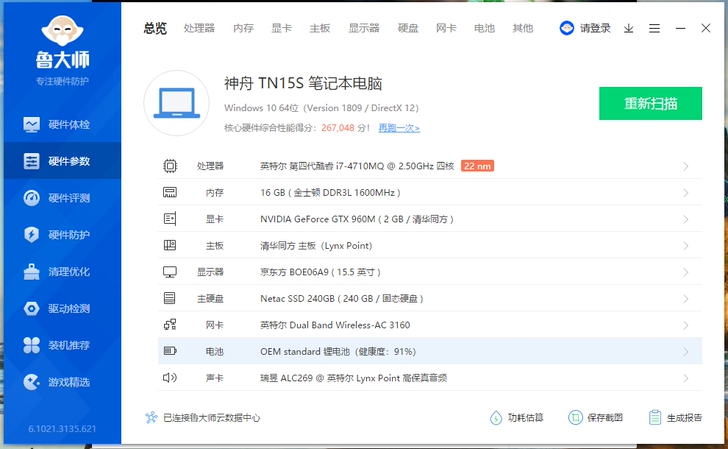Open 装机推荐 section
The image size is (728, 449).
click(x=62, y=345)
